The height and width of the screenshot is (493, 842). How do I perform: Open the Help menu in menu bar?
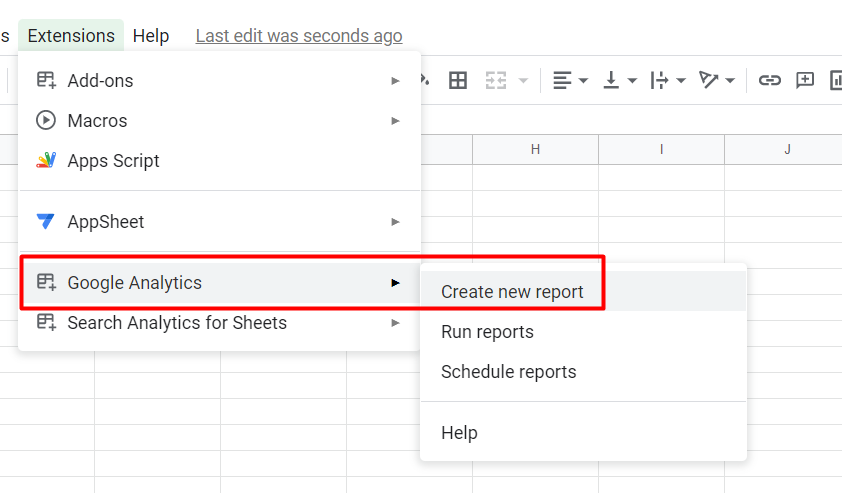coord(151,35)
